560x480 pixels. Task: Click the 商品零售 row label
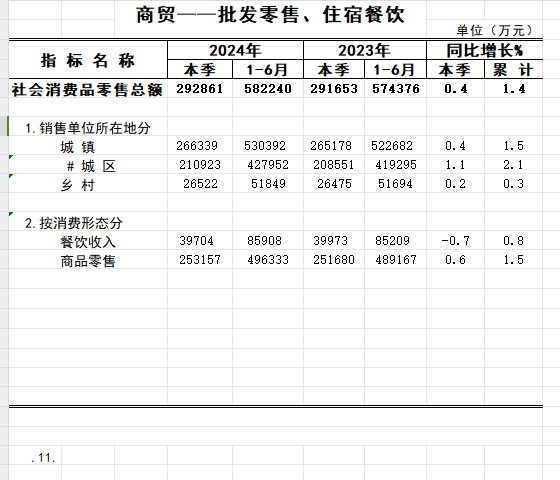coord(88,261)
